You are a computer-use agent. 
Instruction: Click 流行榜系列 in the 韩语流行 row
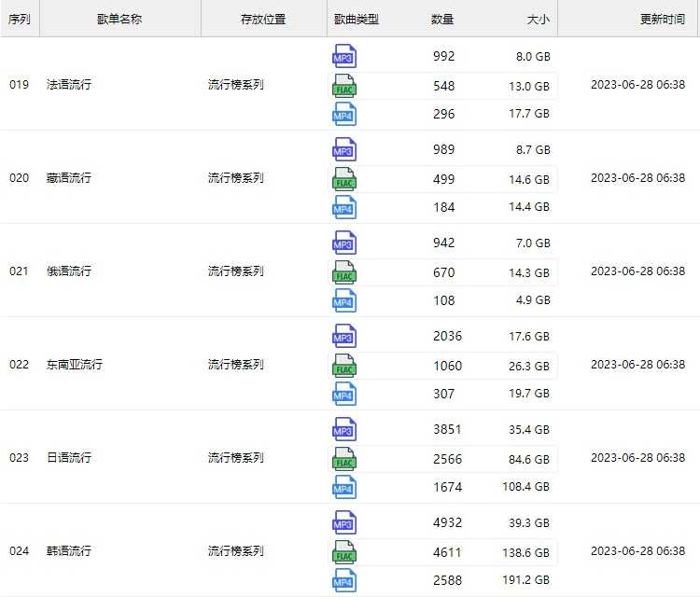[236, 550]
